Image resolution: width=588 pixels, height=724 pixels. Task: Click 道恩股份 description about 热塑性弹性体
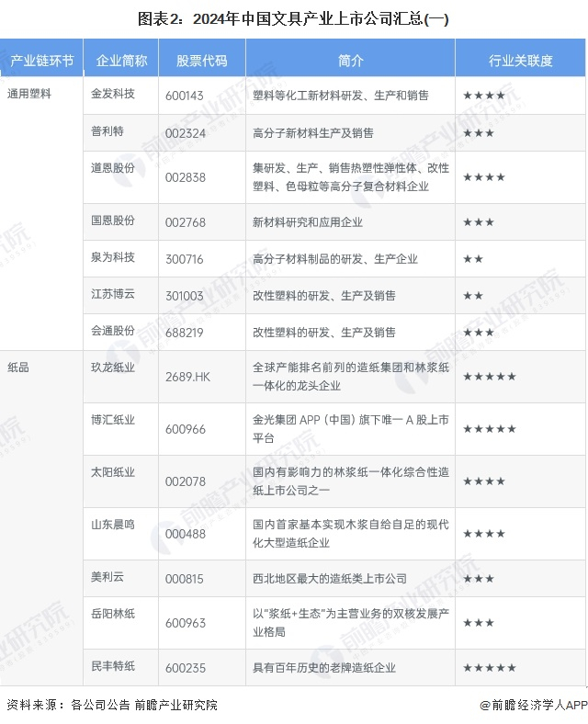click(x=351, y=177)
